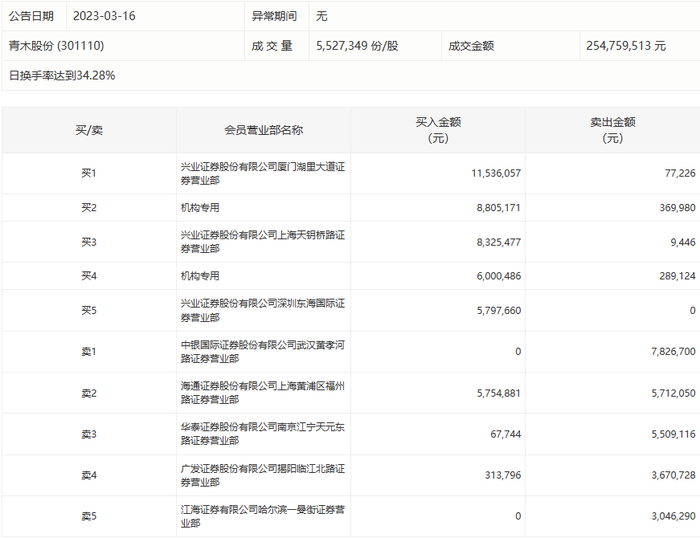Select sell amount 369,980
This screenshot has height=538, width=700.
677,208
